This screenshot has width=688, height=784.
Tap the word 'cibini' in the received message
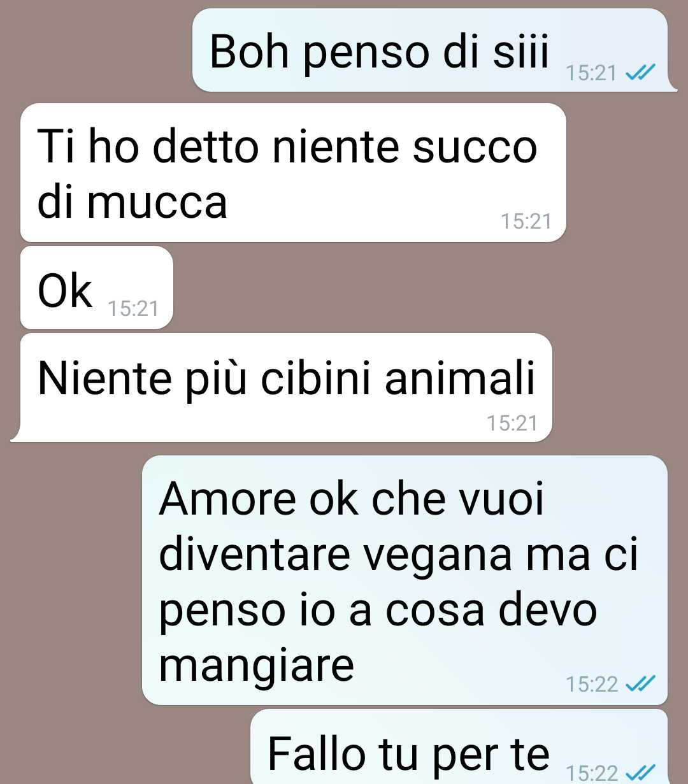coord(316,378)
